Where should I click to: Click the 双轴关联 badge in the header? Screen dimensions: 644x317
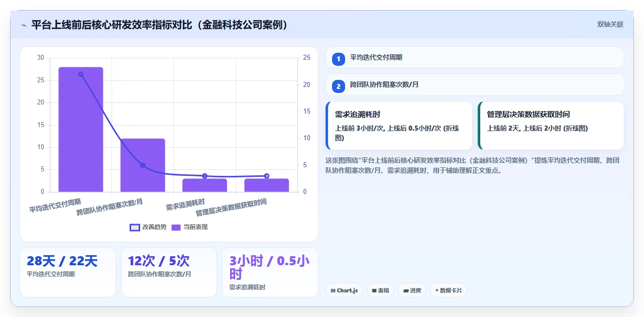(x=610, y=25)
